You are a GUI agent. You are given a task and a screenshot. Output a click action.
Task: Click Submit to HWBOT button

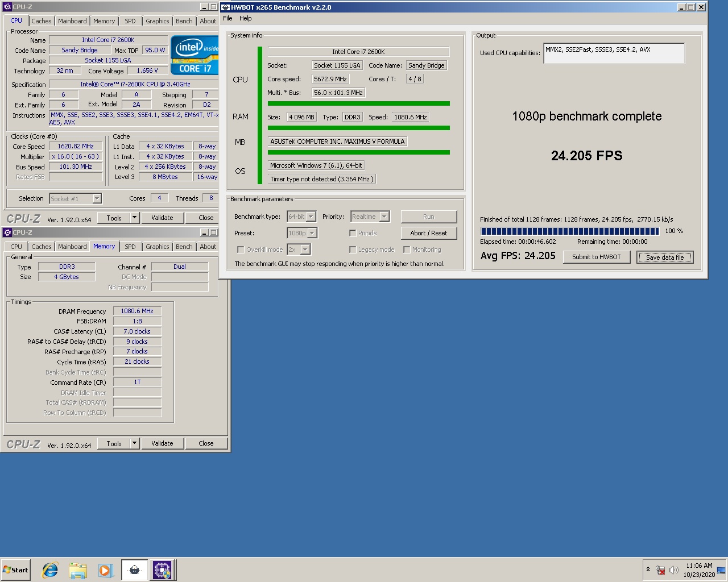click(x=597, y=257)
